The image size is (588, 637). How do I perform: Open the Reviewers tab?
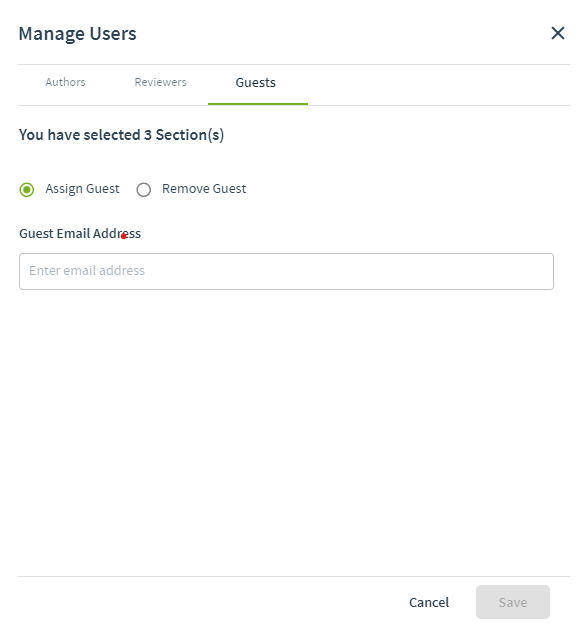pos(161,82)
